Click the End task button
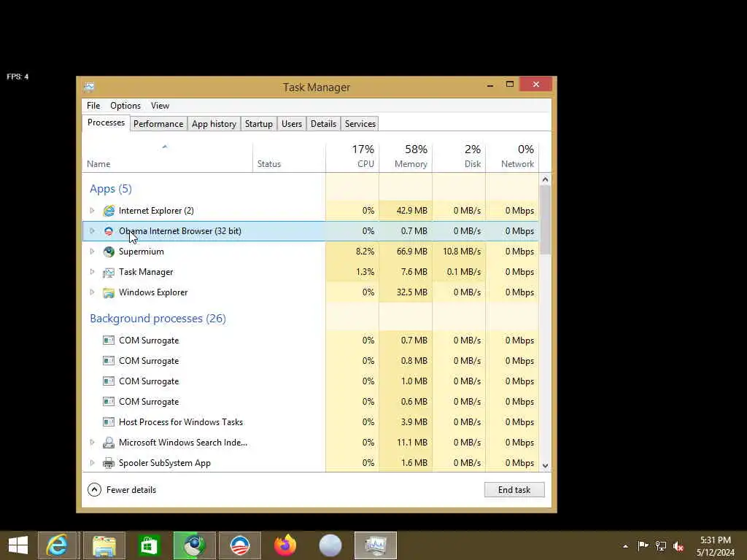This screenshot has height=560, width=747. click(x=514, y=489)
